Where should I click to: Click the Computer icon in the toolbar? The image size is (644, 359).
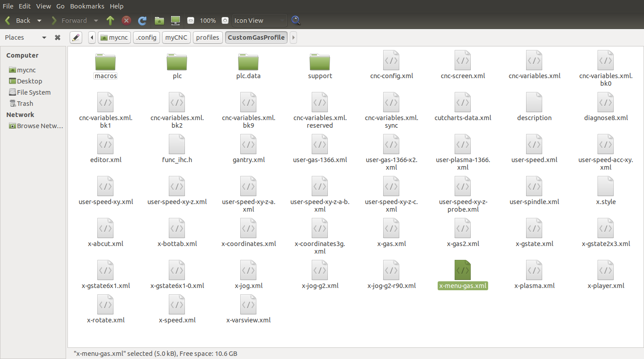tap(175, 21)
